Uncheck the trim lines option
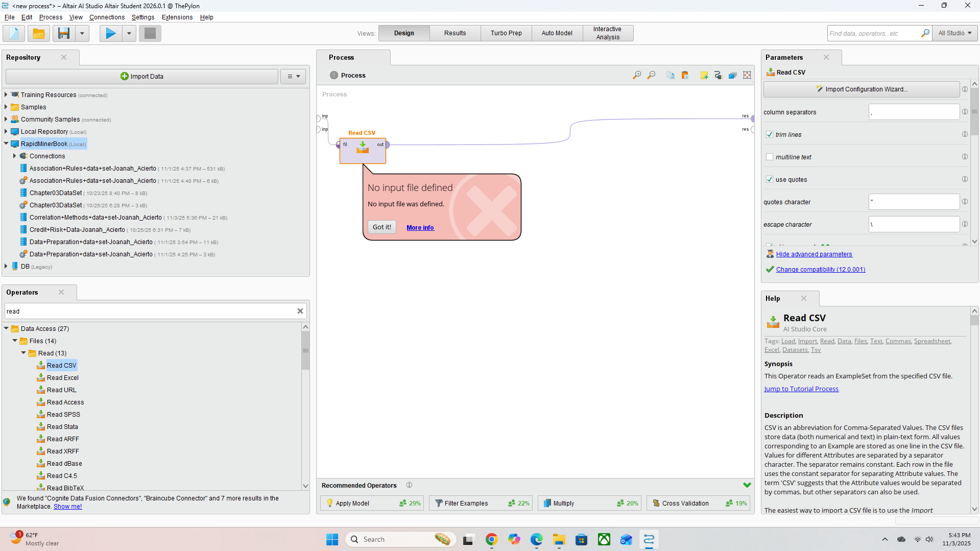Image resolution: width=980 pixels, height=551 pixels. (770, 134)
